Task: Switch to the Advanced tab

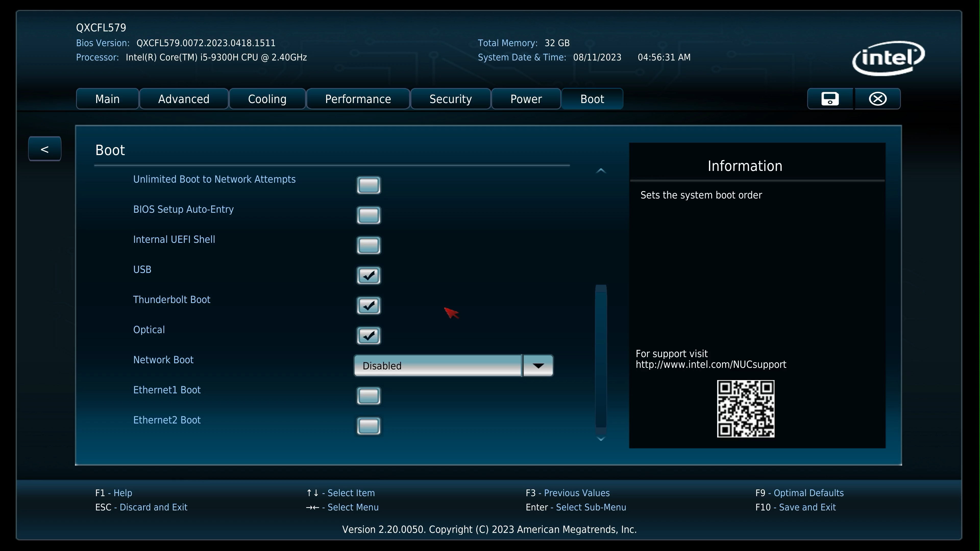Action: 184,99
